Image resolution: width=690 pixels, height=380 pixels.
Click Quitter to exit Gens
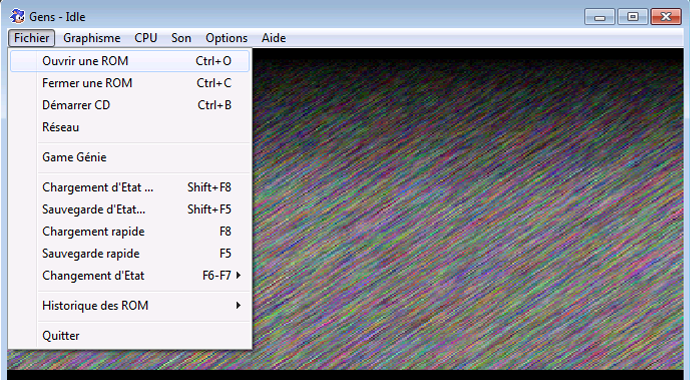coord(130,336)
